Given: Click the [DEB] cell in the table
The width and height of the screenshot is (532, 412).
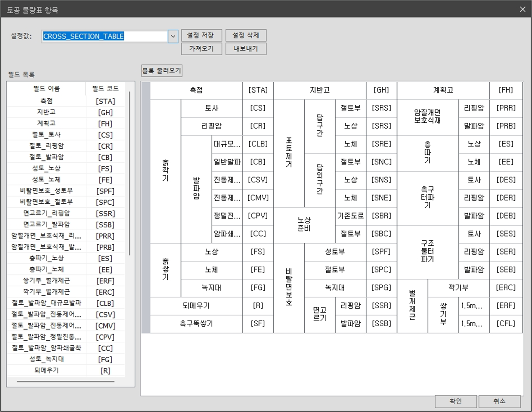Looking at the screenshot, I should click(x=506, y=216).
